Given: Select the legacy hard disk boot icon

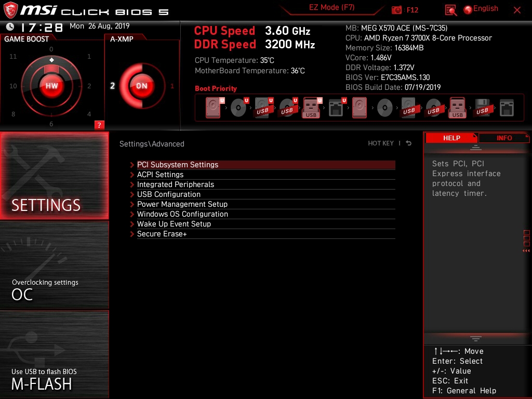Looking at the screenshot, I should 360,108.
